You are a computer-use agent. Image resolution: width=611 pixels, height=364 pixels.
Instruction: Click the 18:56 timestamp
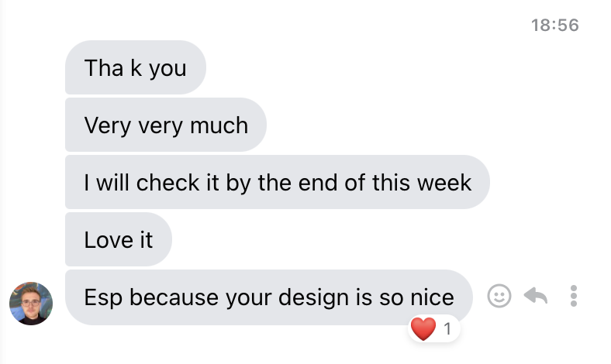coord(555,25)
